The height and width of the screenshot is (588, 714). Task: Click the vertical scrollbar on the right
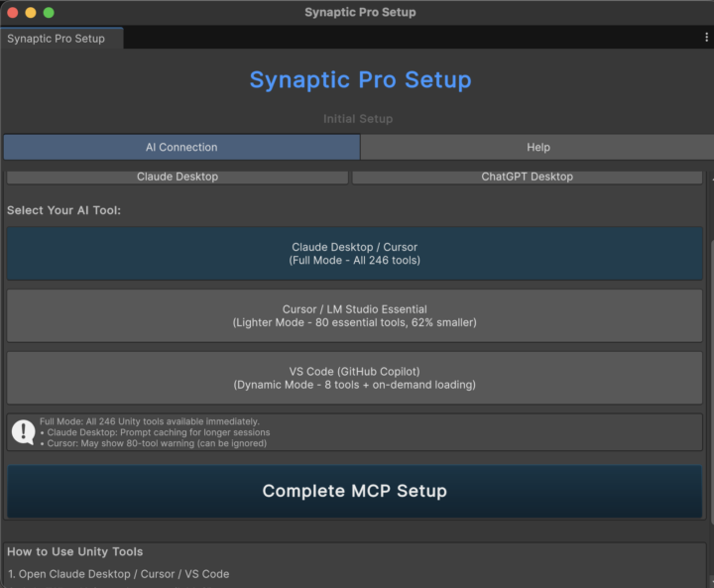click(709, 347)
